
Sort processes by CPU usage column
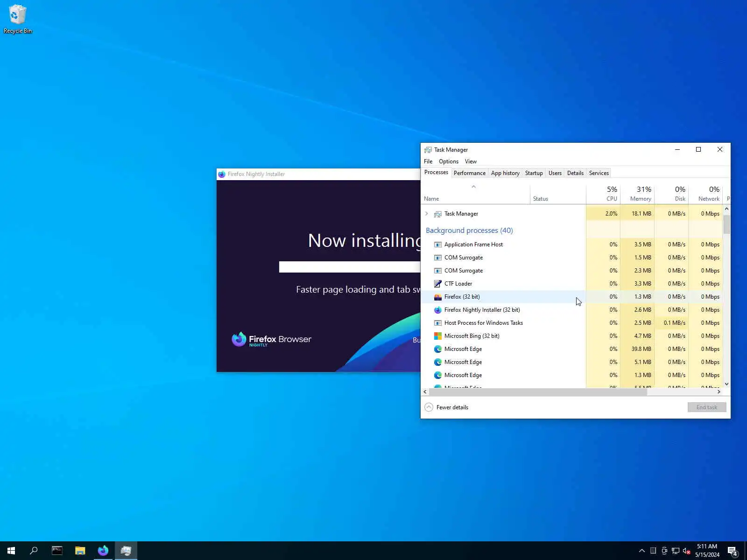[x=603, y=194]
